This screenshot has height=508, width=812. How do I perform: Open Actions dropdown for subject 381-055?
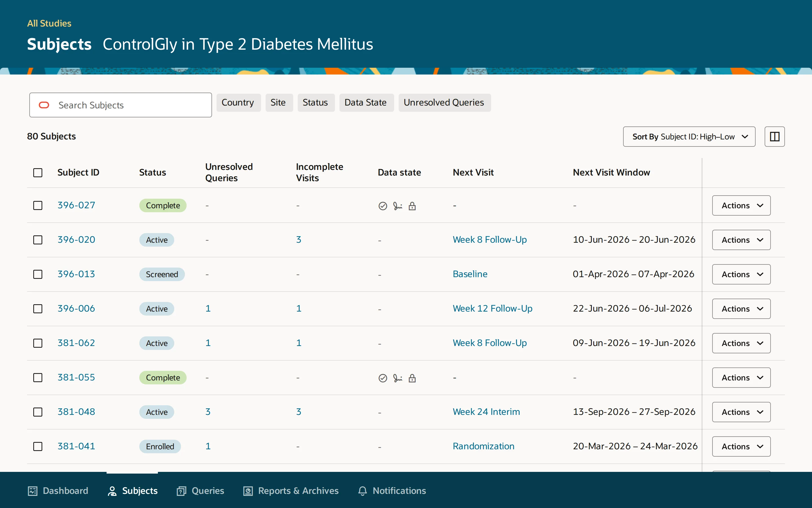pyautogui.click(x=741, y=377)
